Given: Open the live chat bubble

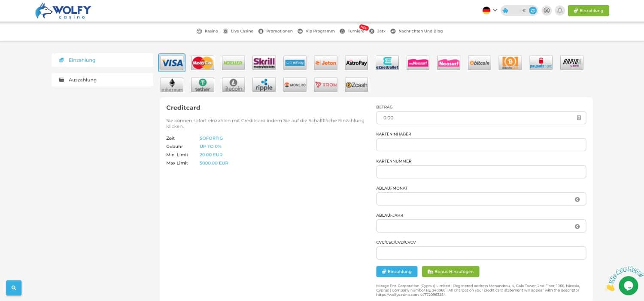Looking at the screenshot, I should click(x=628, y=286).
